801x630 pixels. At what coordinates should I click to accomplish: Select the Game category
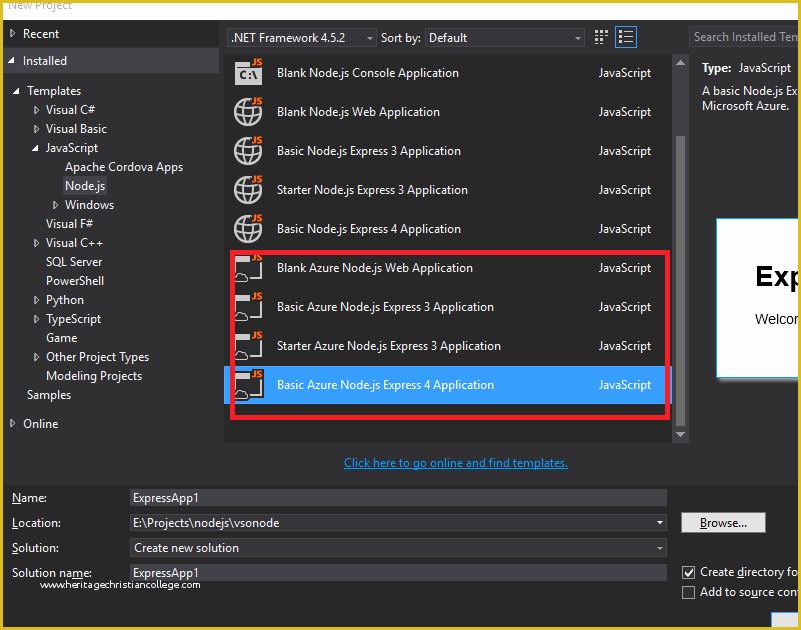coord(62,338)
